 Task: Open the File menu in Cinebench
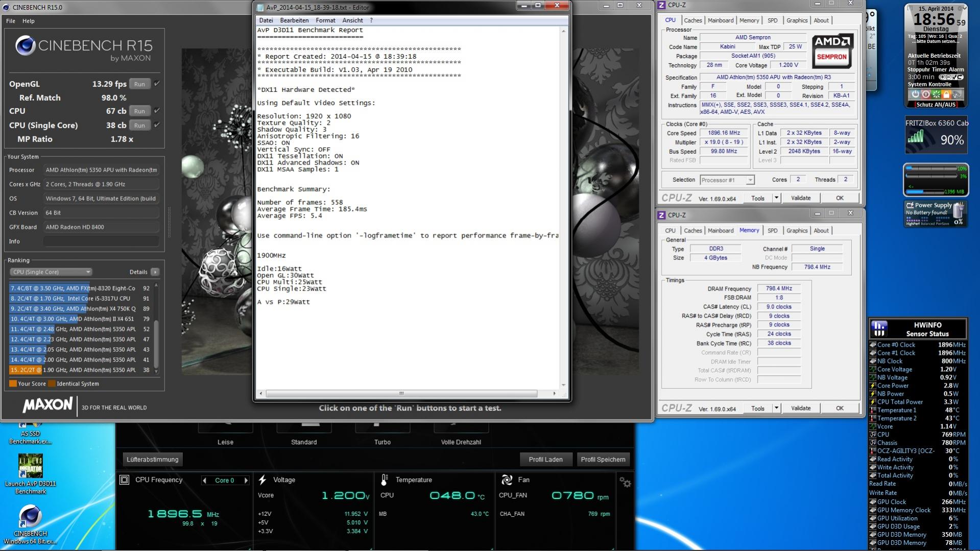pyautogui.click(x=11, y=21)
